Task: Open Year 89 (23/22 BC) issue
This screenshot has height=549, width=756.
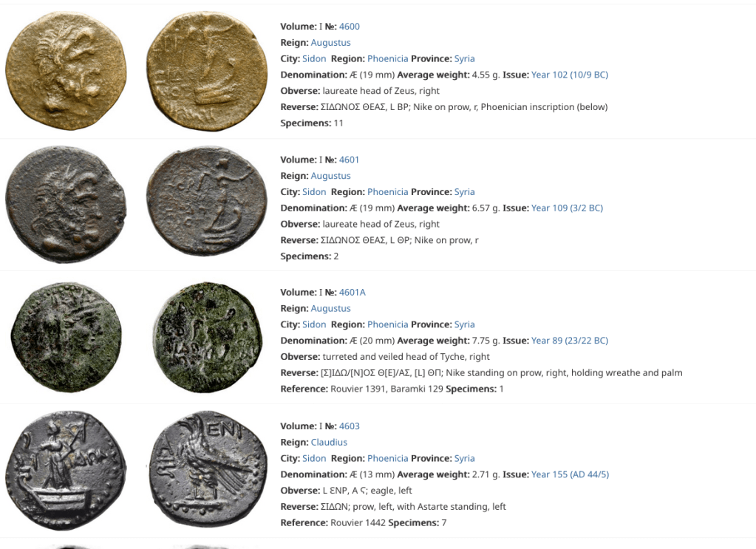Action: point(570,341)
